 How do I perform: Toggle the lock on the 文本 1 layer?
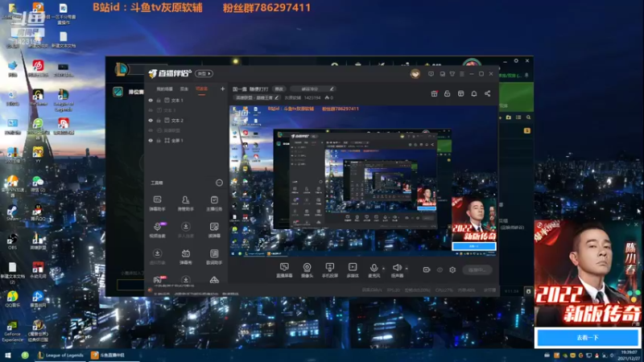159,100
